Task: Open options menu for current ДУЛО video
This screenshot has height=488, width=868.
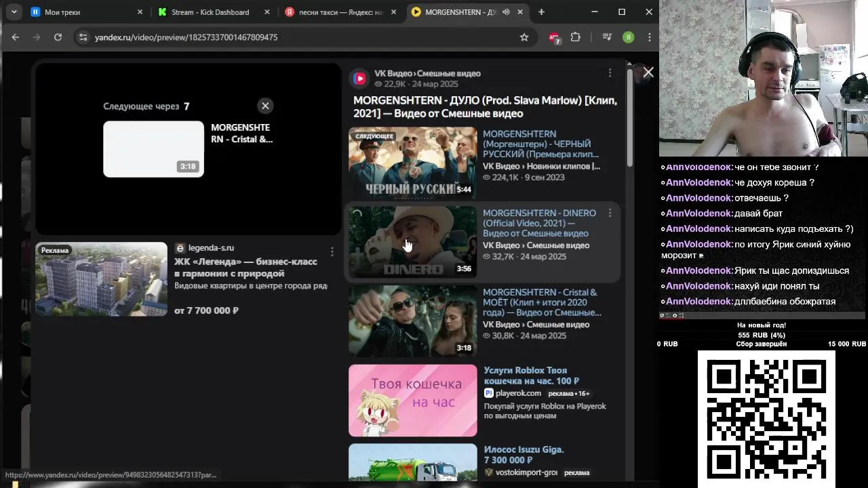Action: [610, 73]
